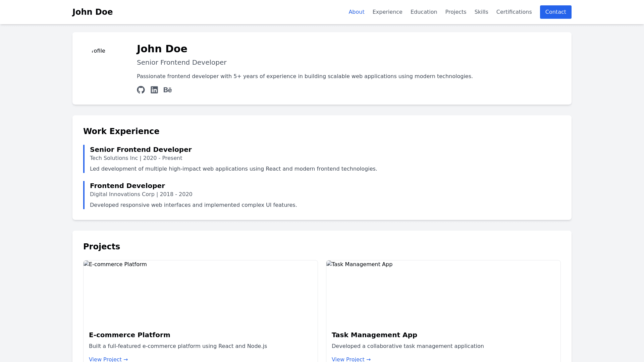Screen dimensions: 644x362
Task: Go to the About section
Action: [356, 12]
